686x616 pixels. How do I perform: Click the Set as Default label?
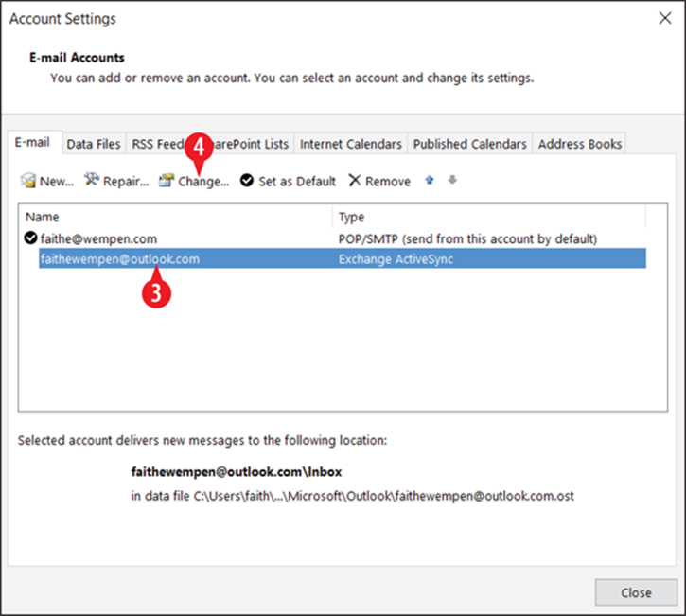[297, 181]
